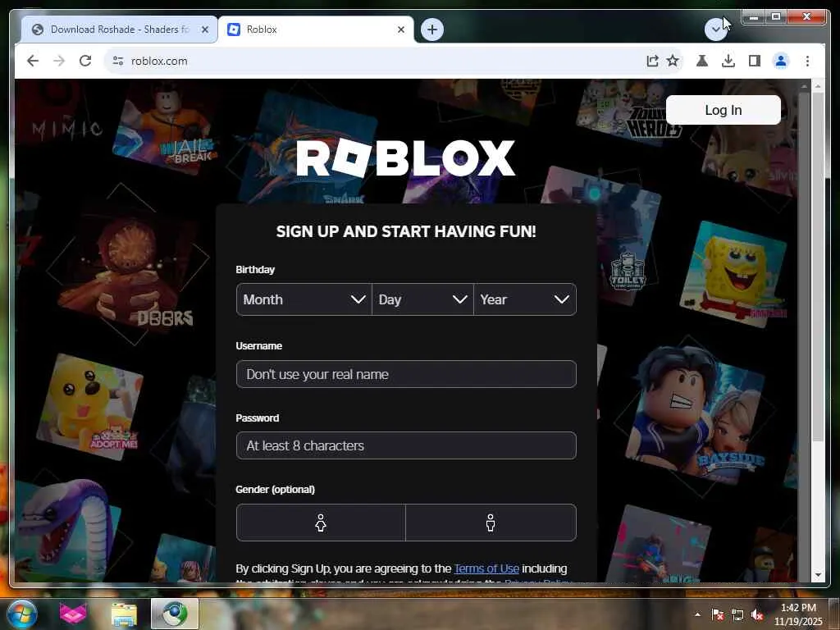
Task: Click the roblox.com address bar
Action: pos(375,61)
